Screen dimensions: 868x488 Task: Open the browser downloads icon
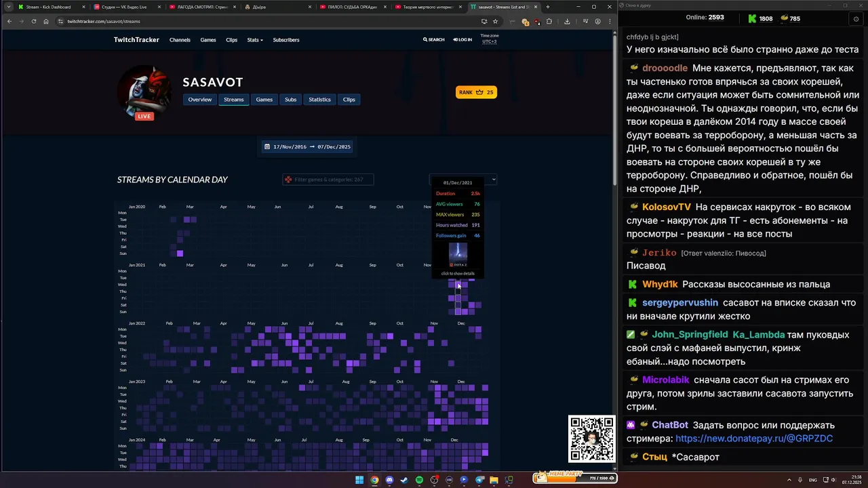(567, 21)
